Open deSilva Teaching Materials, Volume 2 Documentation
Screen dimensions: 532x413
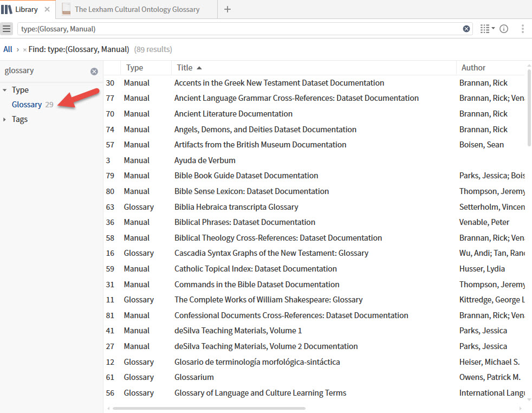tap(266, 346)
